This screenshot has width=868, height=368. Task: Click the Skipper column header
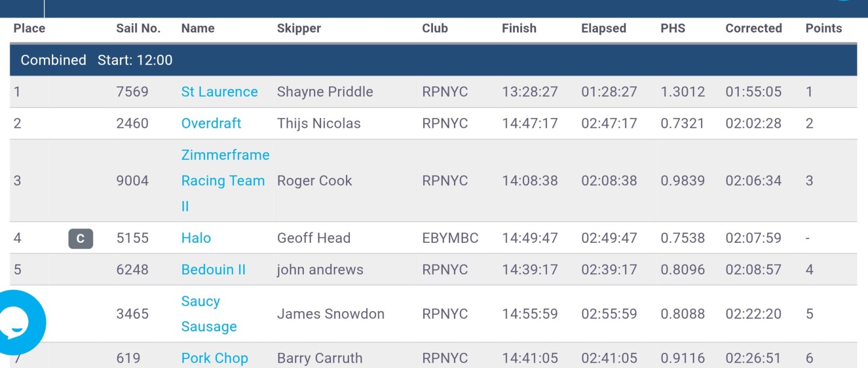pyautogui.click(x=299, y=29)
